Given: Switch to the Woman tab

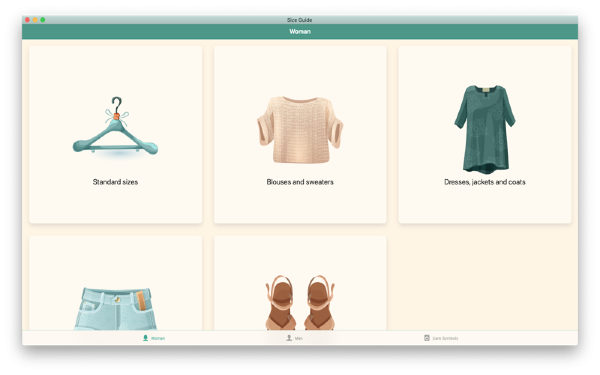Looking at the screenshot, I should [154, 338].
